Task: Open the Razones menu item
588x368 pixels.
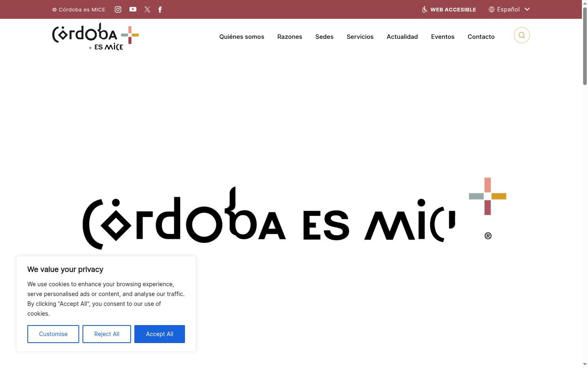Action: tap(290, 37)
